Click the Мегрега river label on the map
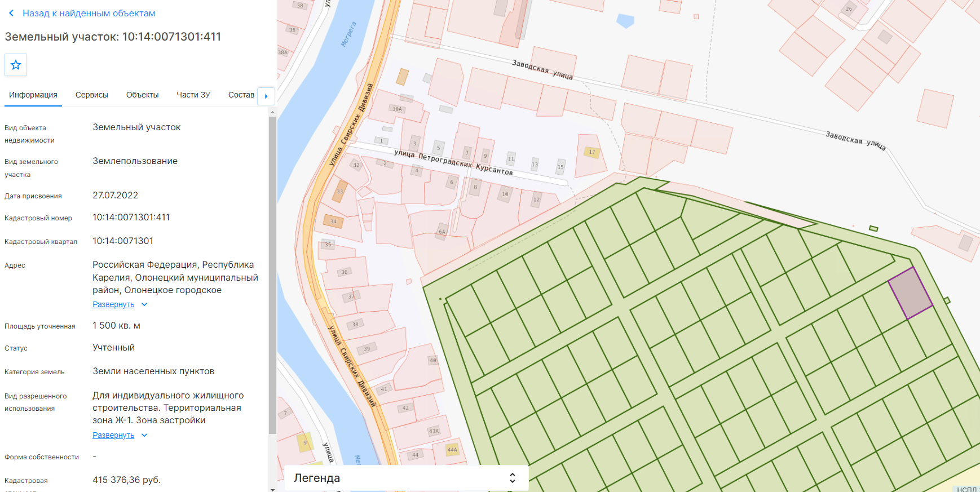Image resolution: width=980 pixels, height=492 pixels. [348, 34]
